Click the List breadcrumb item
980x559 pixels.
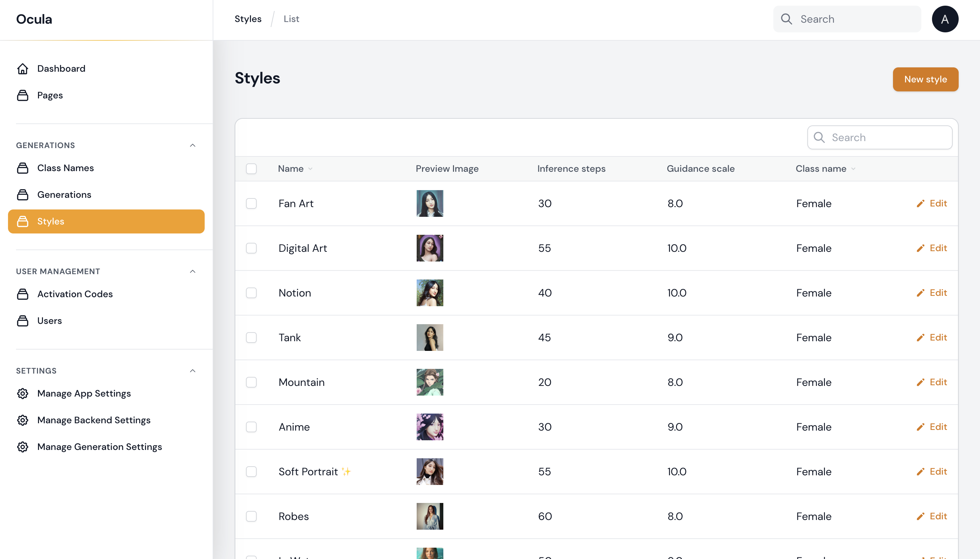[x=291, y=19]
